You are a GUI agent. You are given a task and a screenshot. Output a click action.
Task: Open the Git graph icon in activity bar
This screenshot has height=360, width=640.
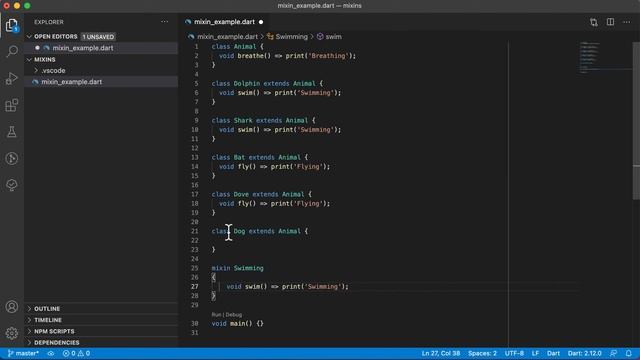12,158
